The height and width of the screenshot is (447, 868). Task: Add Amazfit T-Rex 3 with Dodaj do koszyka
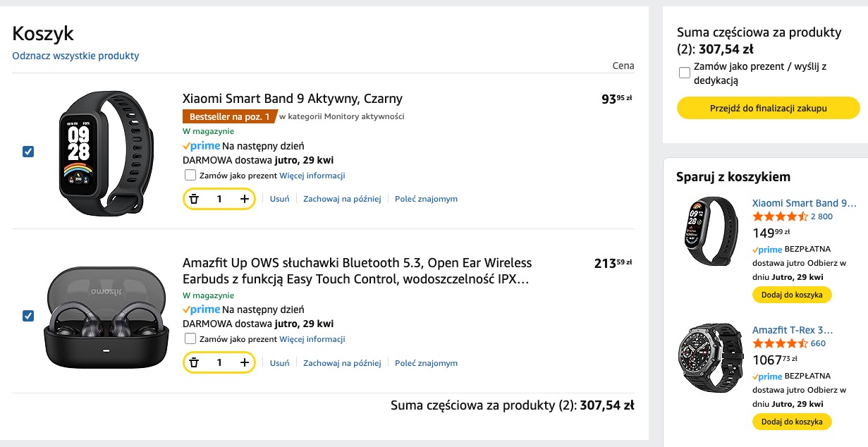click(792, 422)
